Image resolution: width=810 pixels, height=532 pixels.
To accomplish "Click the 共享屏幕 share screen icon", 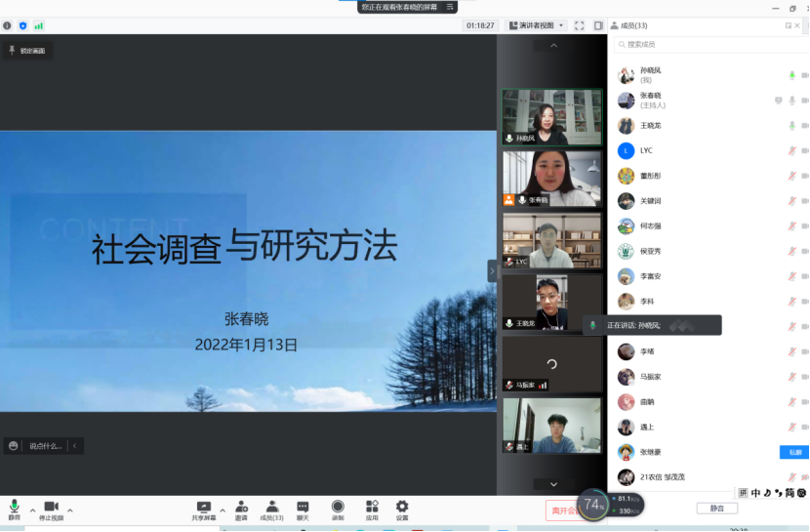I will pyautogui.click(x=203, y=508).
